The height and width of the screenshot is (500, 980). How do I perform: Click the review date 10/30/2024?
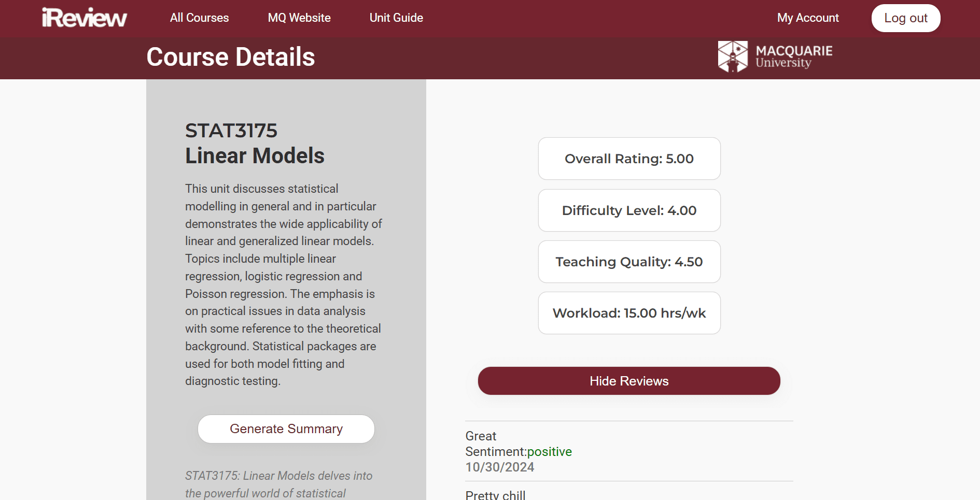pos(500,467)
